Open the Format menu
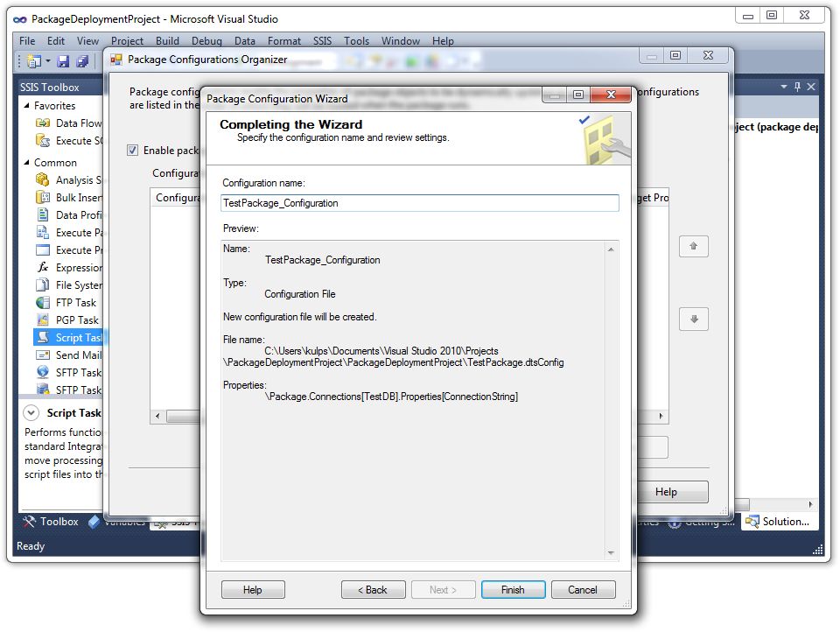Screen dimensions: 840x632 click(283, 41)
